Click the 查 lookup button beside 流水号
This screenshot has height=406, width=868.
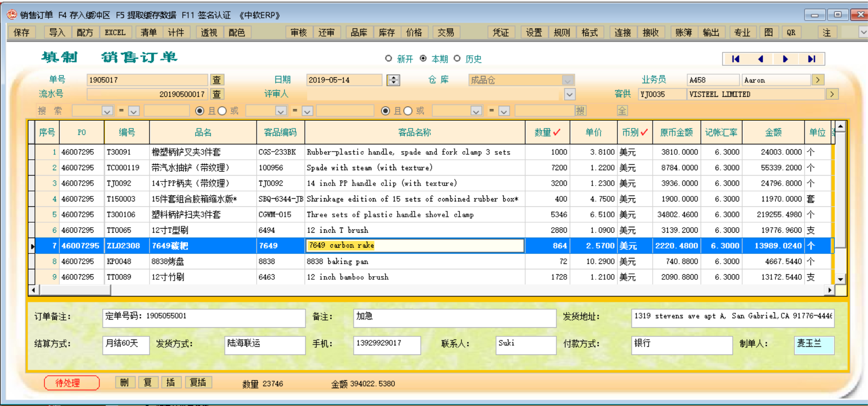tap(217, 94)
